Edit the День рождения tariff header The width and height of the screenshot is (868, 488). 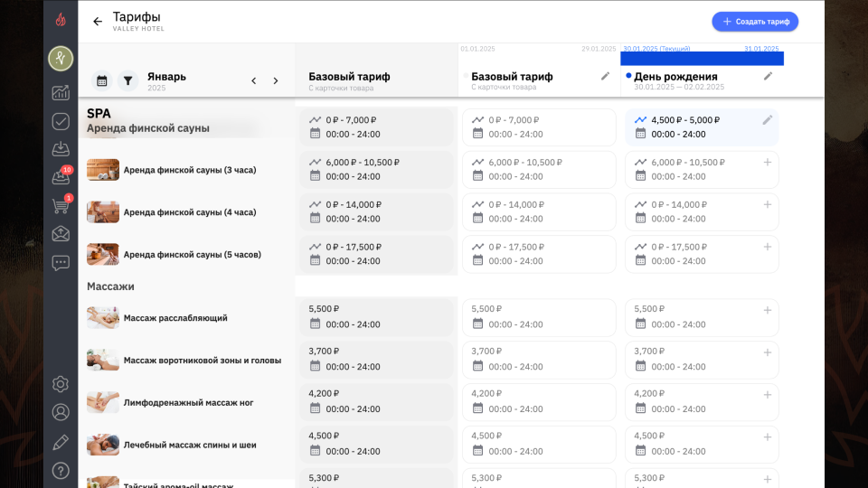pyautogui.click(x=768, y=77)
